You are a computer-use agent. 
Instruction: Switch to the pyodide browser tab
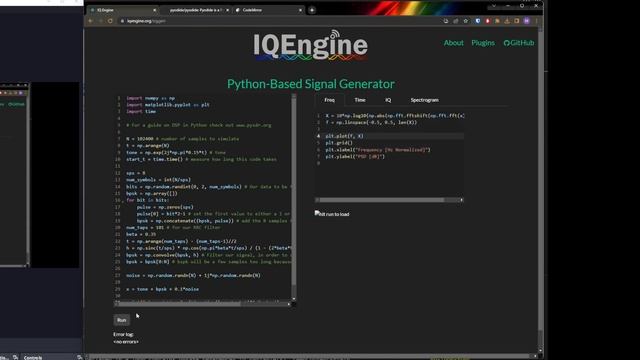tap(195, 10)
